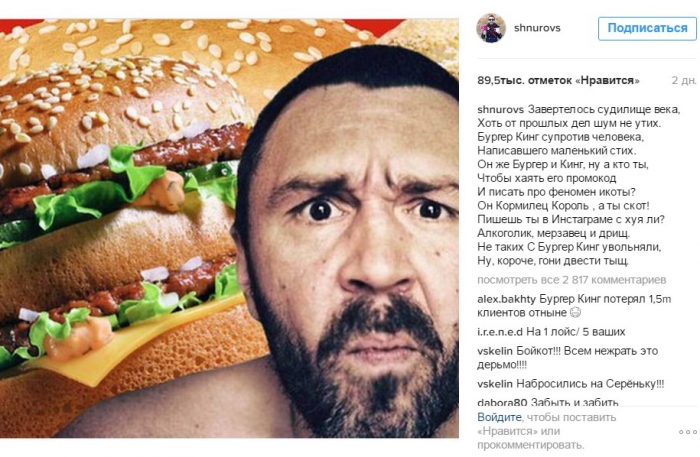Expand посмотреть все 2 817 комментариев
700x457 pixels.
click(571, 280)
